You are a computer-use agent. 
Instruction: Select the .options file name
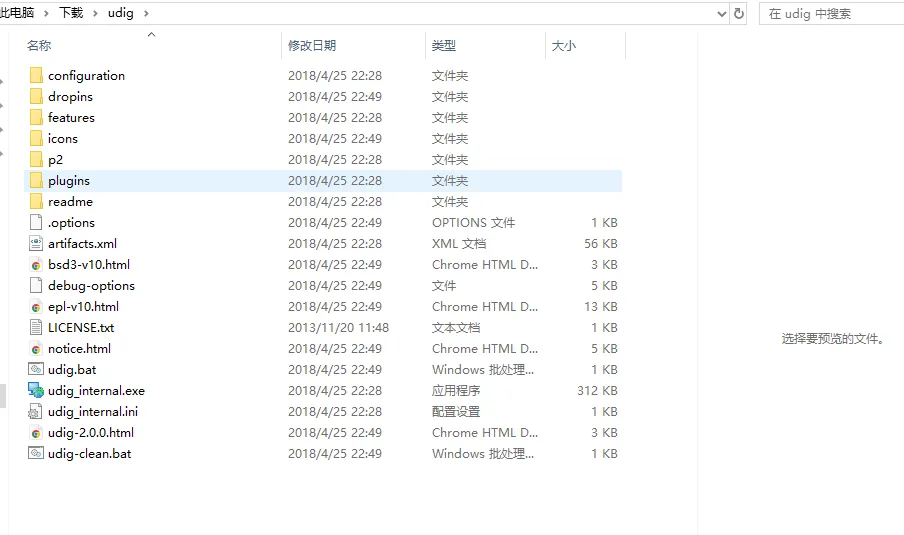(71, 223)
